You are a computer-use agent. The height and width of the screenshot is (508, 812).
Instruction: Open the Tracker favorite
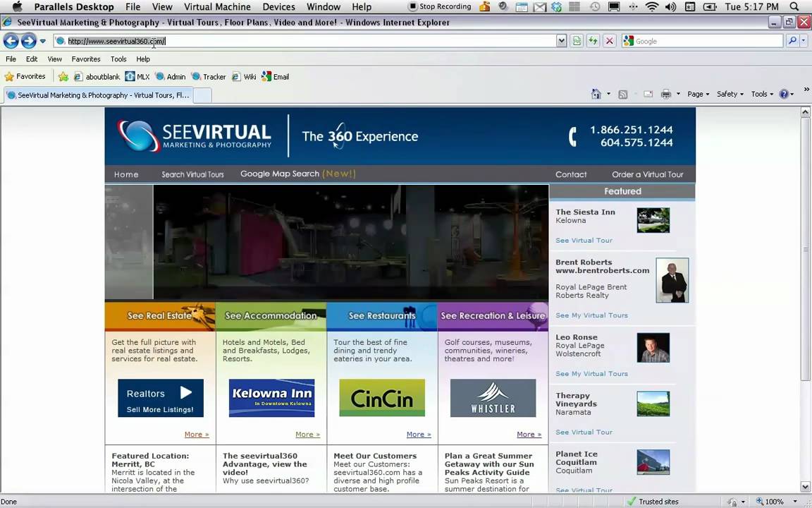208,77
